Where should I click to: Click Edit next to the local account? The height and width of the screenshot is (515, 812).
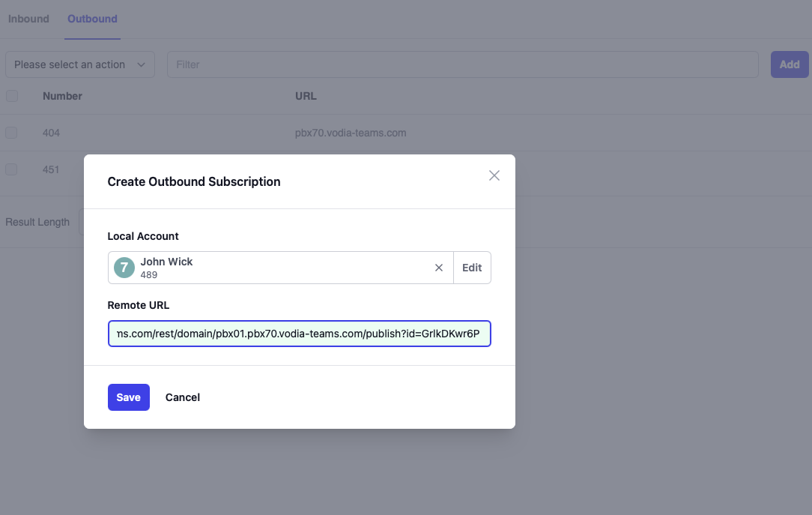[x=472, y=268]
